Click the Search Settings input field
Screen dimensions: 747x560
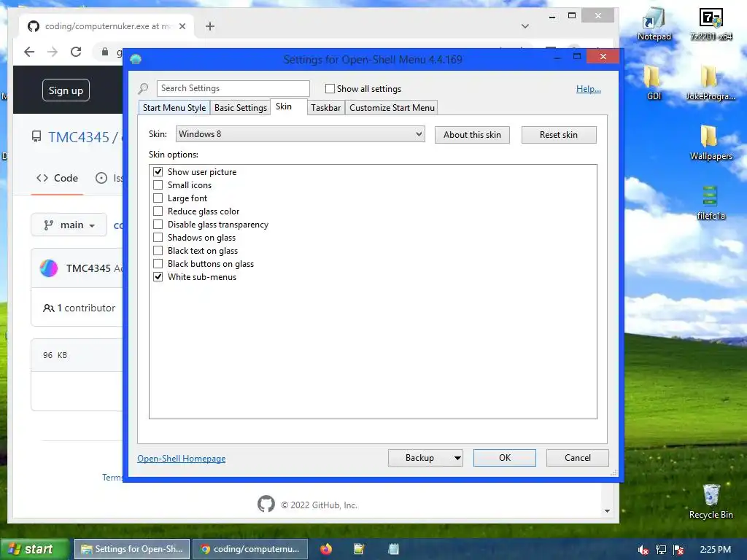point(233,88)
